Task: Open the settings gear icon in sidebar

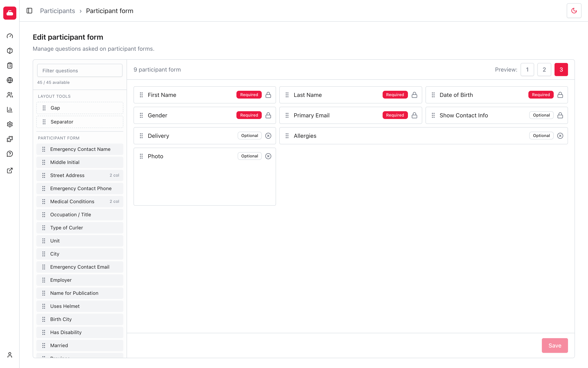Action: 10,124
